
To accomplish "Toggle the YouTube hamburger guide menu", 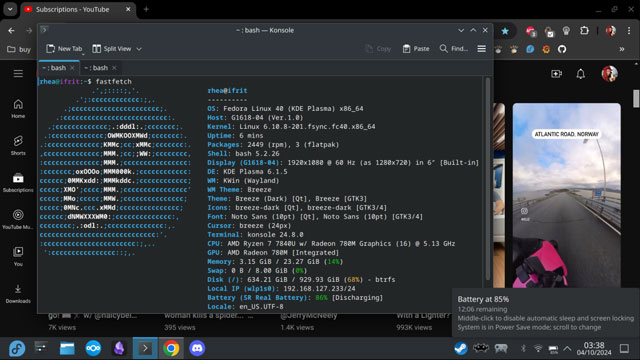I will (x=18, y=73).
